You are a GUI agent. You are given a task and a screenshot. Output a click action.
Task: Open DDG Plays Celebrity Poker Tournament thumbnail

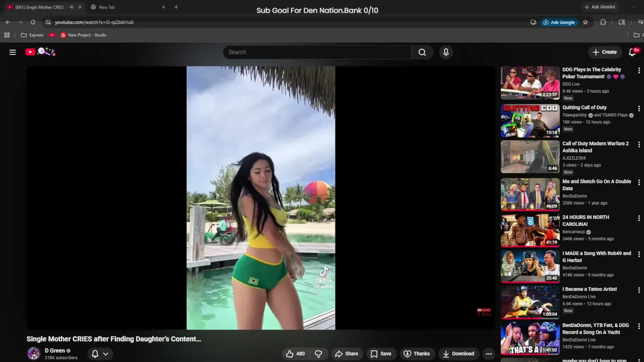point(530,83)
